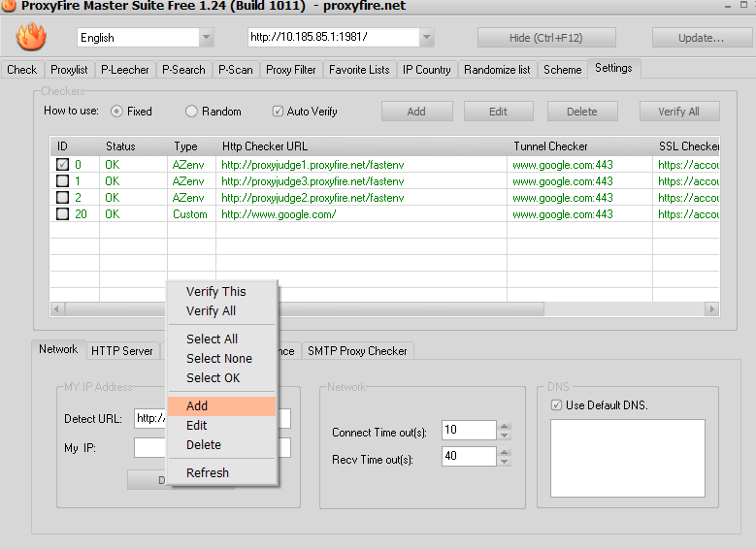The image size is (756, 549).
Task: Choose Verify All from context menu
Action: pos(222,311)
